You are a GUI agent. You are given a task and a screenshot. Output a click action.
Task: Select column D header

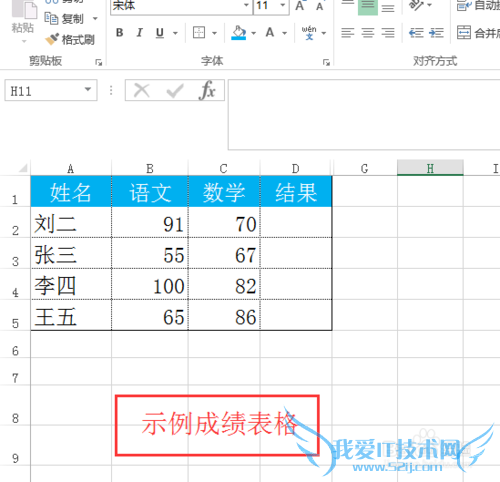click(296, 168)
